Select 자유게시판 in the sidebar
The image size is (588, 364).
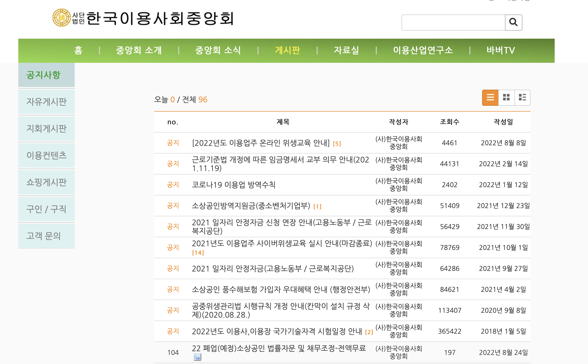tap(46, 102)
